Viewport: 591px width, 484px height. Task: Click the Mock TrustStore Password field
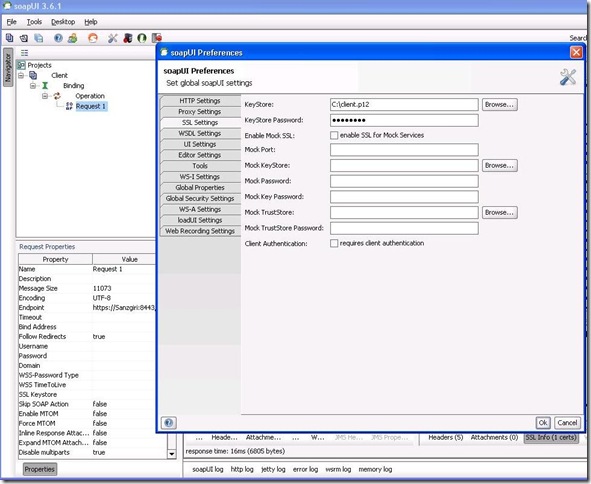click(x=404, y=228)
